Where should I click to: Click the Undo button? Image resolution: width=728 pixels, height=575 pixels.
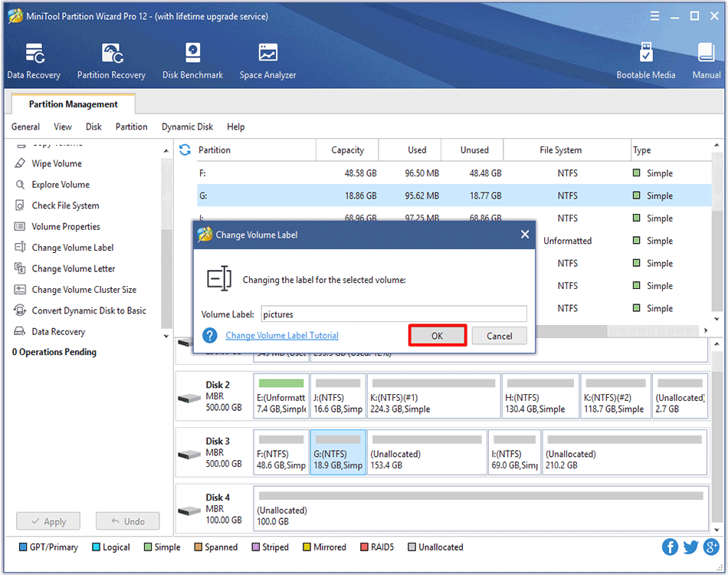point(128,521)
